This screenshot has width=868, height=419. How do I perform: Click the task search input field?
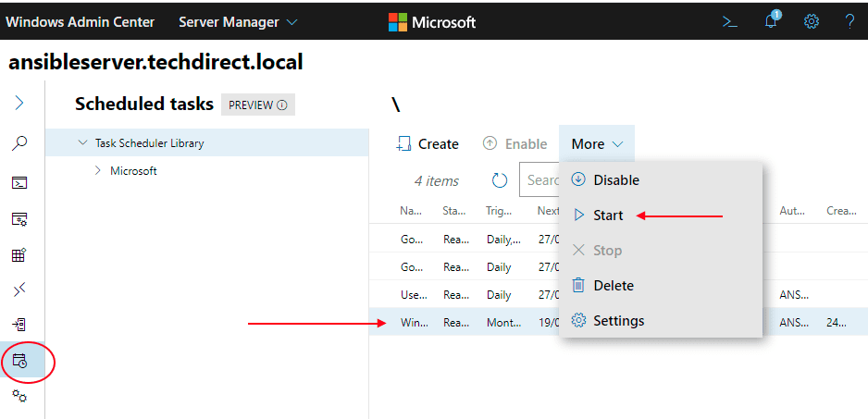[x=540, y=180]
